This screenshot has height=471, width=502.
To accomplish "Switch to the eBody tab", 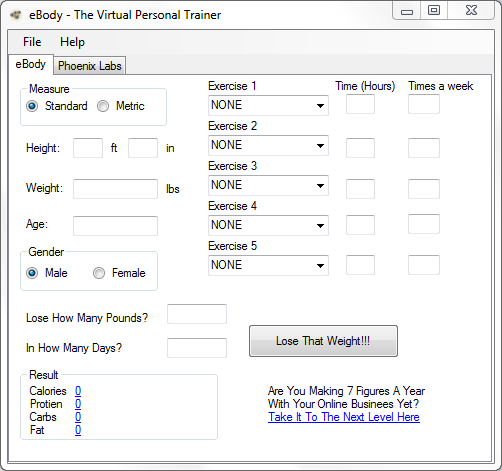I will [x=31, y=64].
